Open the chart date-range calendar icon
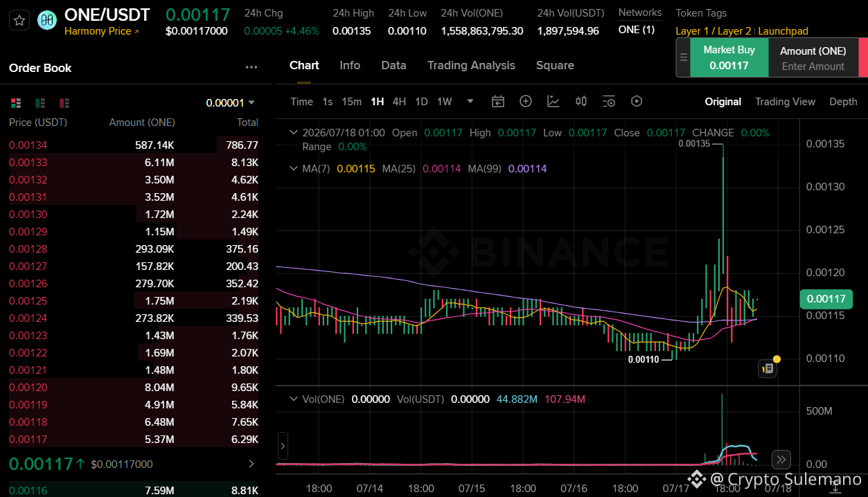Screen dimensions: 868x497 [x=498, y=102]
